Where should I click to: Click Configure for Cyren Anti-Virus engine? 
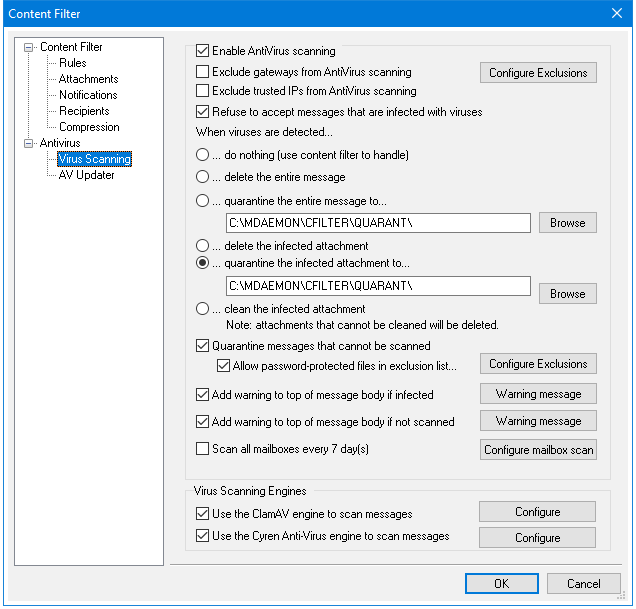click(x=537, y=537)
